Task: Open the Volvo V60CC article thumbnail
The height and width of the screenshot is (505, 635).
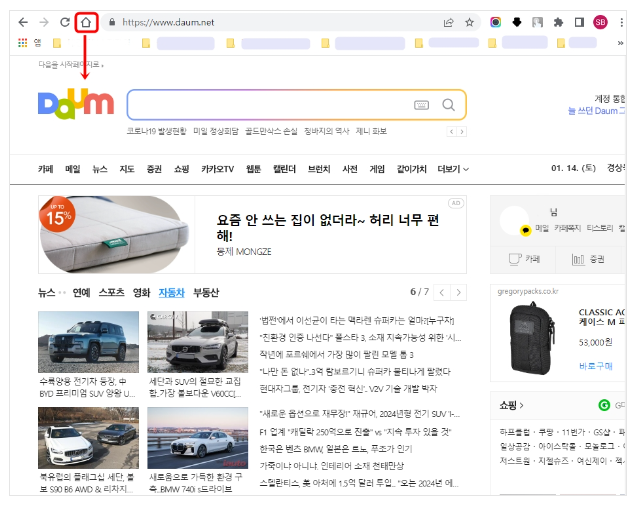Action: 198,342
